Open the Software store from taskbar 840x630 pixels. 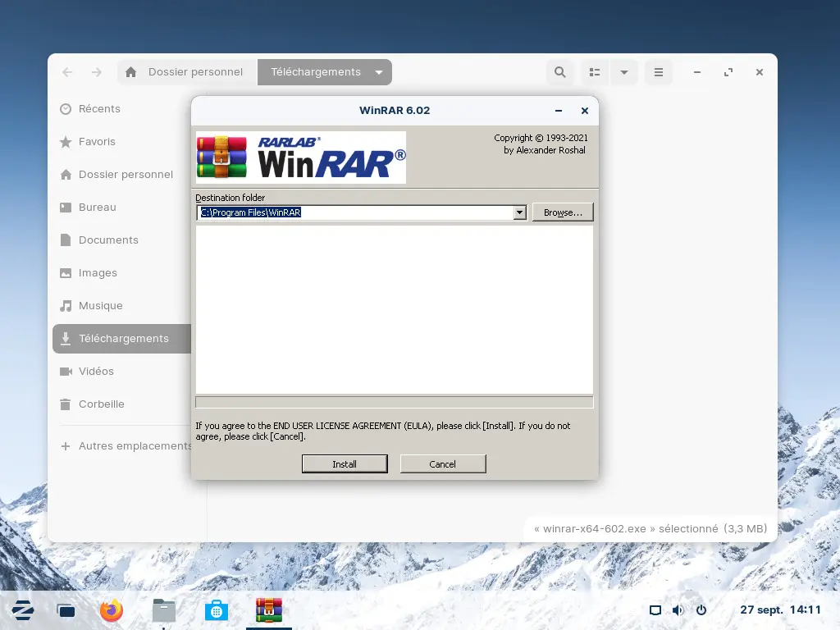(217, 610)
